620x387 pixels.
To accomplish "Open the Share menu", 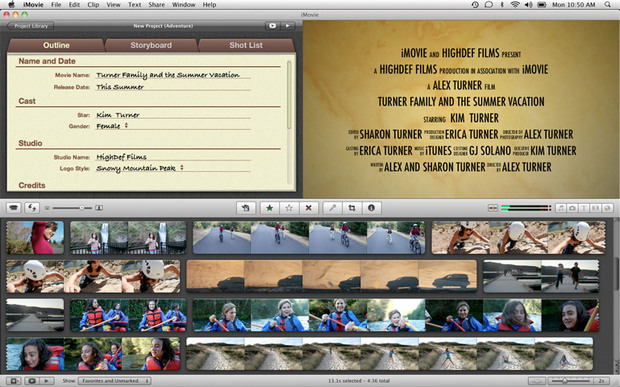I will 157,5.
